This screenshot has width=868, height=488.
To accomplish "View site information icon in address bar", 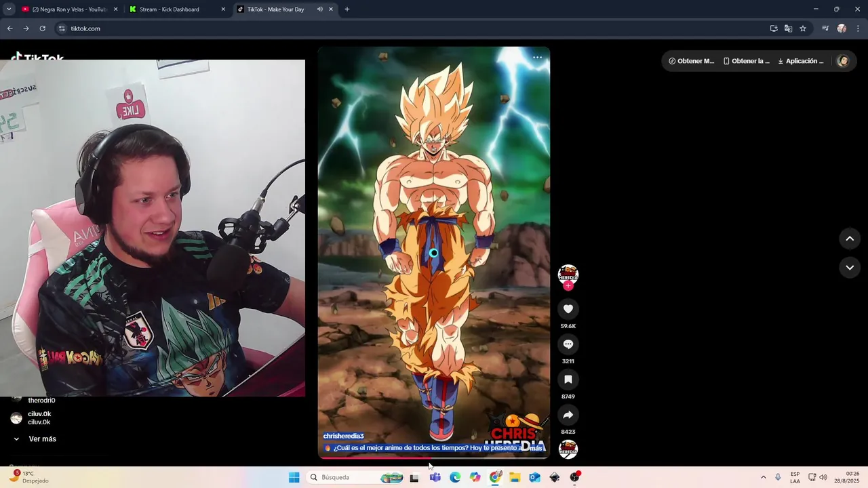I will pos(62,28).
